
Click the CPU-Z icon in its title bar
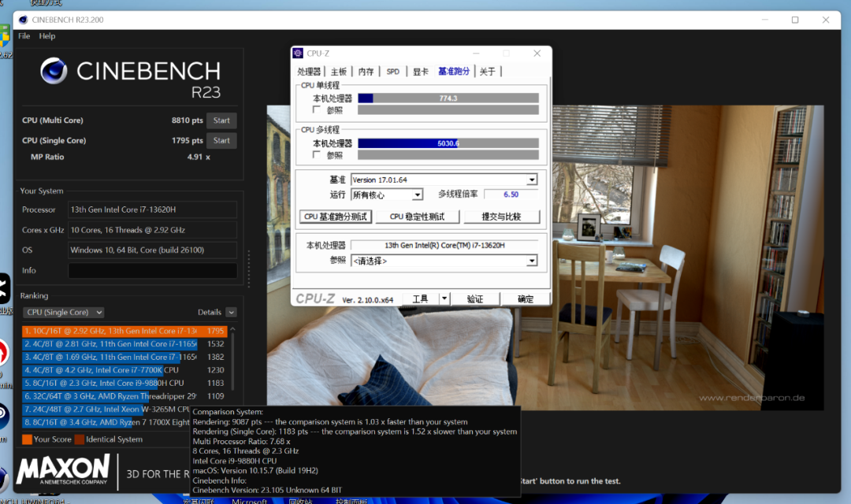pos(298,54)
